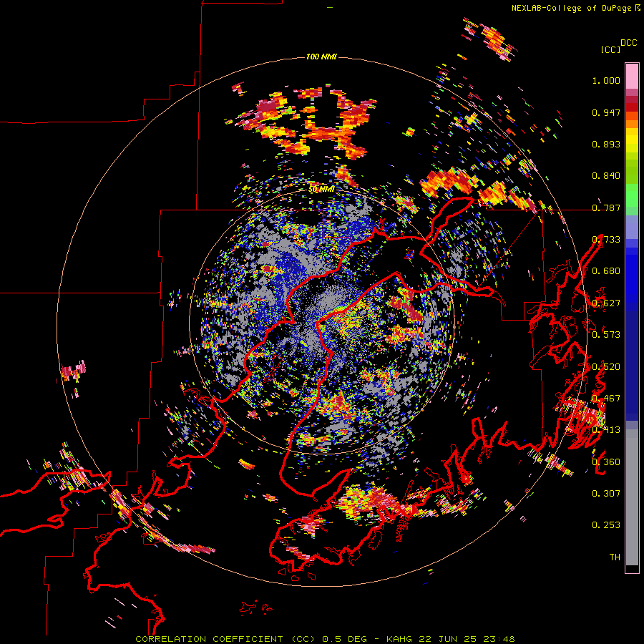Click the 0.520 value on the color scale
The height and width of the screenshot is (644, 644).
coord(606,367)
